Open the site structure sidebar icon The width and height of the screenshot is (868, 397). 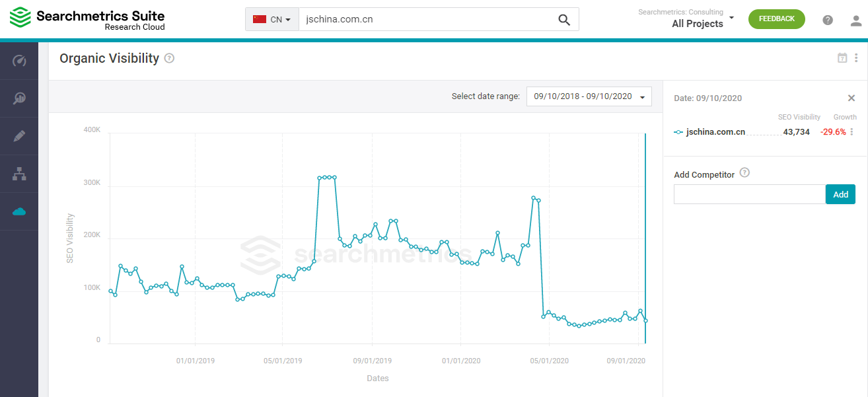tap(19, 174)
